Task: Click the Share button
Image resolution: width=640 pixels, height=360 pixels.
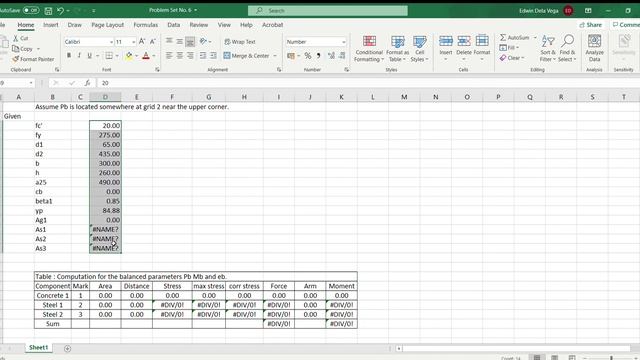Action: (590, 25)
